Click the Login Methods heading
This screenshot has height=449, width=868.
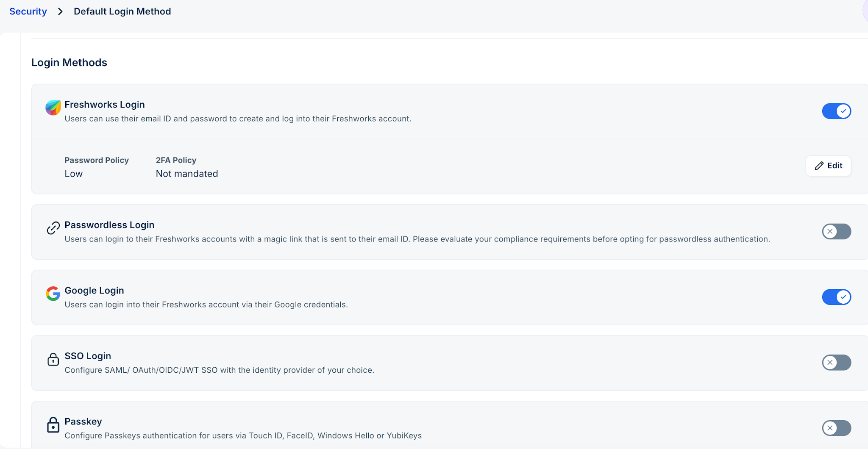69,63
